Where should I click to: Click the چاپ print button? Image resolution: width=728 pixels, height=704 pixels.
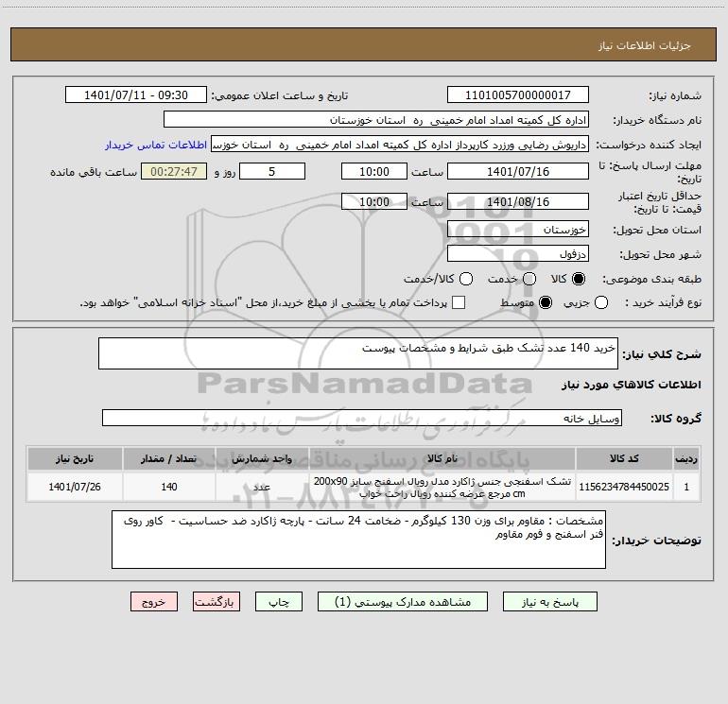coord(279,602)
